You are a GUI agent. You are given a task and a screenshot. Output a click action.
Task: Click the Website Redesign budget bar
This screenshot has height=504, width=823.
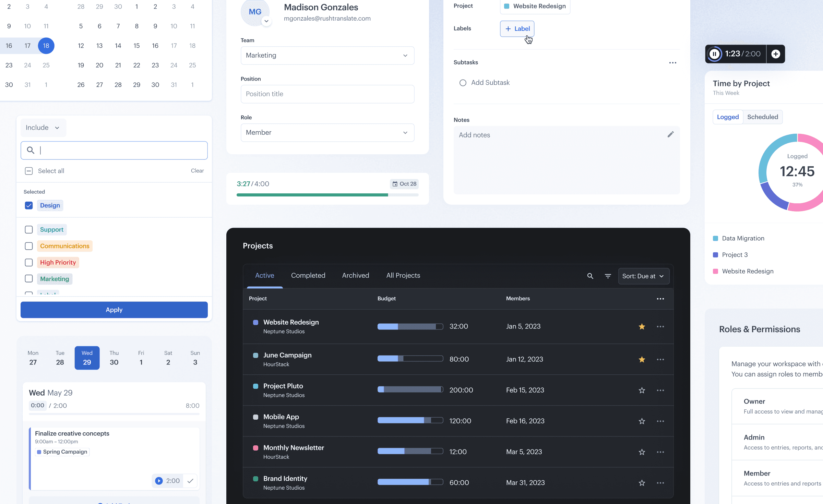click(410, 327)
